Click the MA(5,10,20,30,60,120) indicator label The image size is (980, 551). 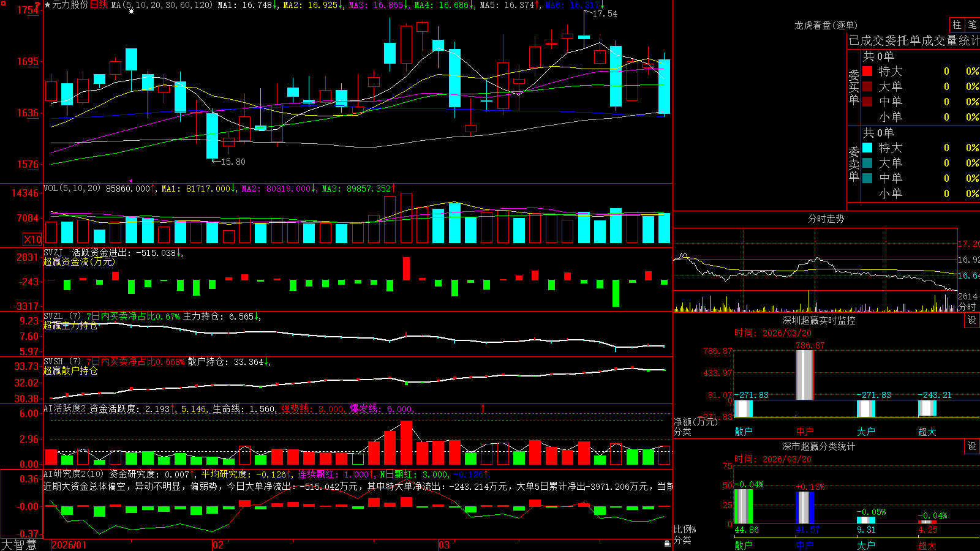point(162,5)
